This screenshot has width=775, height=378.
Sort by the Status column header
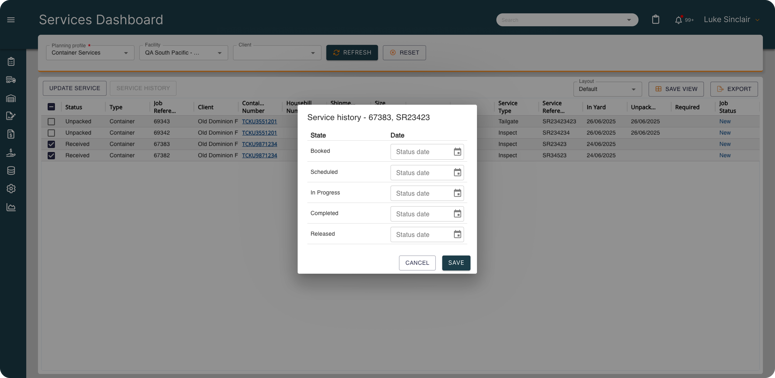(x=74, y=107)
